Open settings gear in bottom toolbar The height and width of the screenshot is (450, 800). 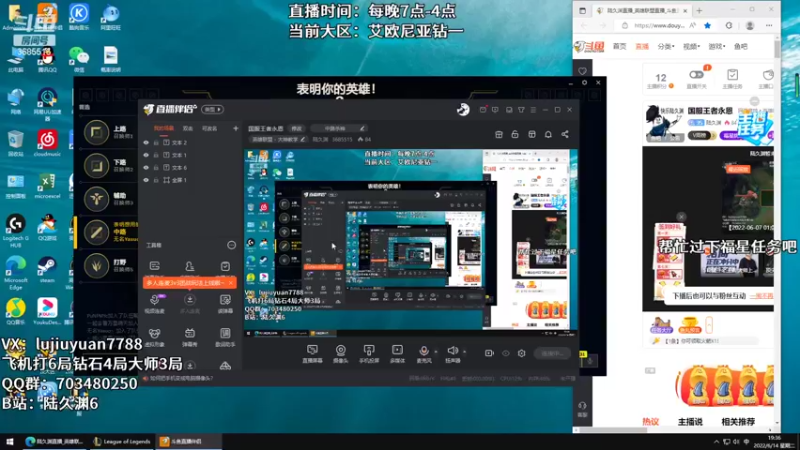tap(521, 353)
